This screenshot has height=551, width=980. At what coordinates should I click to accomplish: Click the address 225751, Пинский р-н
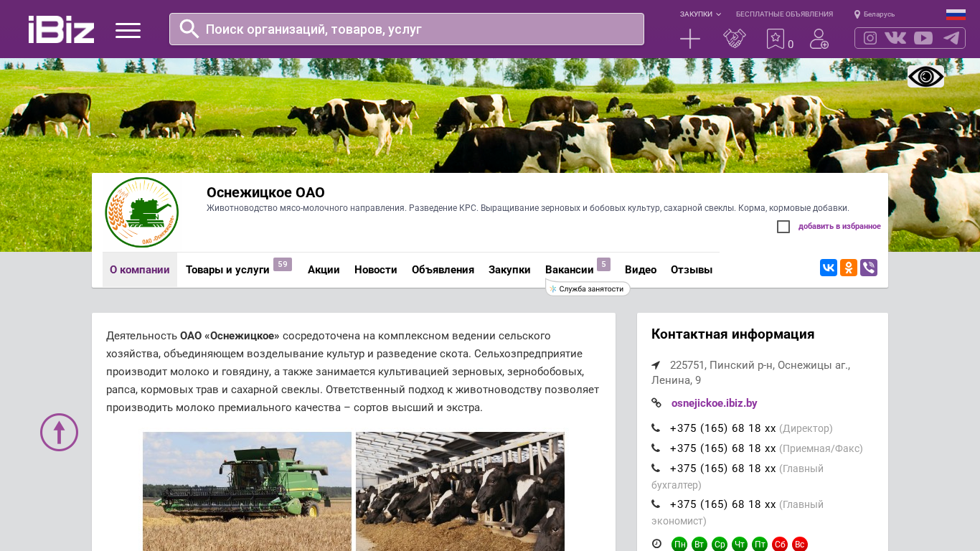click(751, 372)
